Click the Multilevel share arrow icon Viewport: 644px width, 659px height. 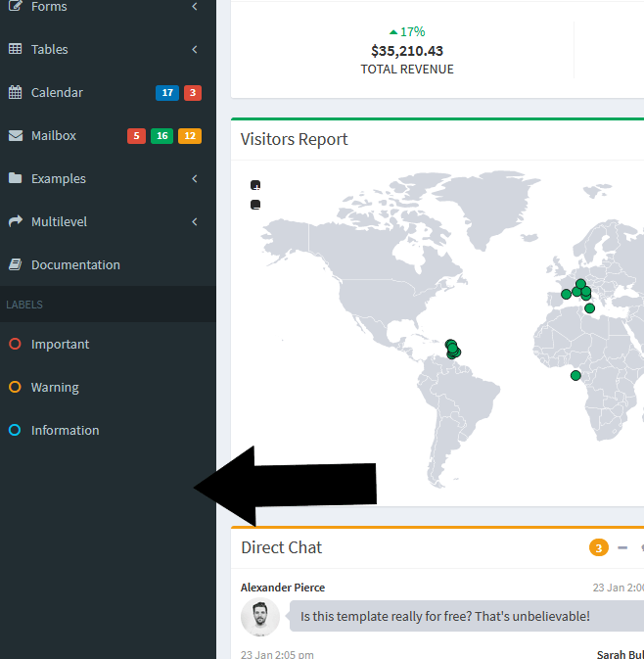16,221
